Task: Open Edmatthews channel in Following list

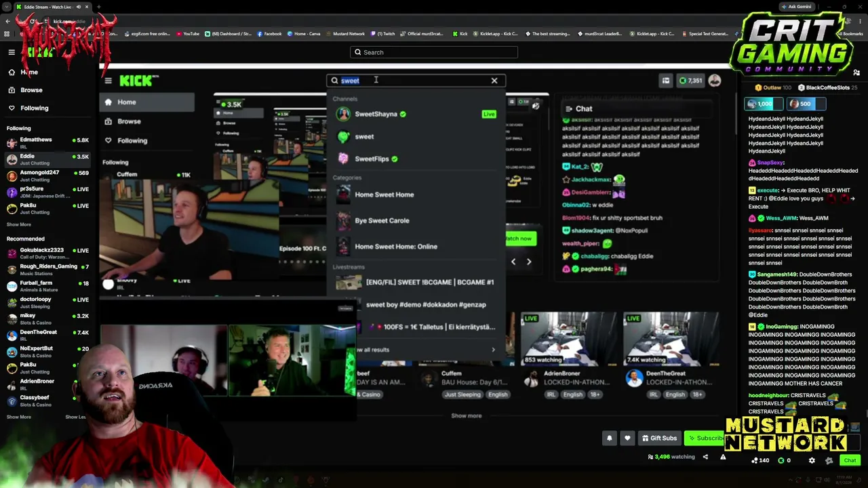Action: click(47, 143)
